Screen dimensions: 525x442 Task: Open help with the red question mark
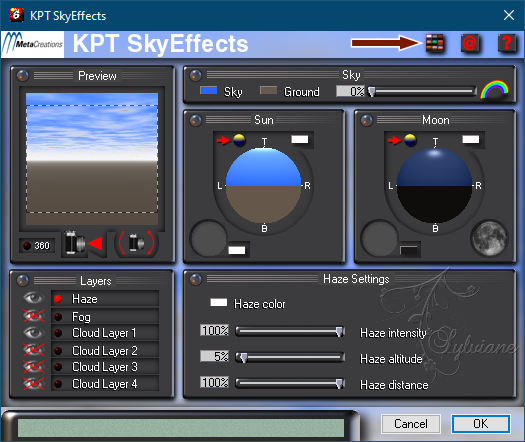point(507,44)
